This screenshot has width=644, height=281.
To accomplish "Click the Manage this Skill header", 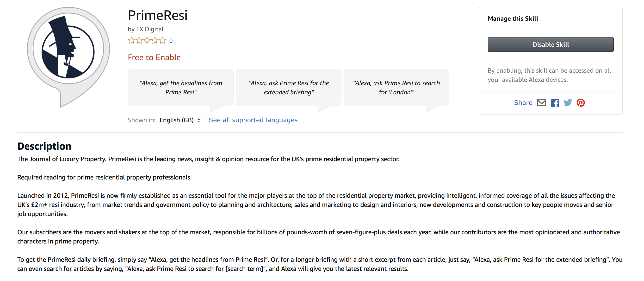I will (x=513, y=19).
